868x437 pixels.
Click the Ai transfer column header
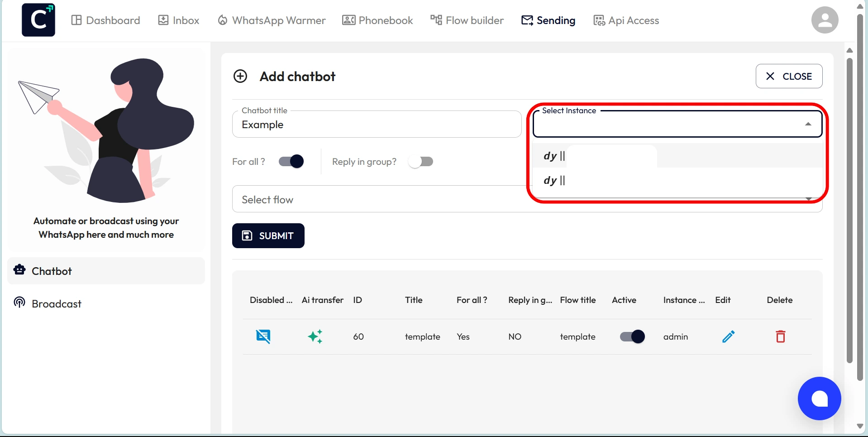(323, 300)
